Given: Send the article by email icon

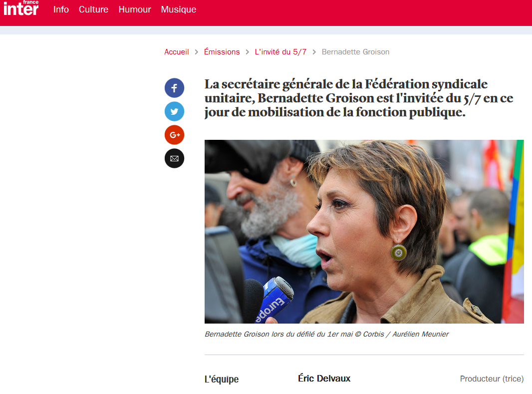Looking at the screenshot, I should (x=174, y=158).
